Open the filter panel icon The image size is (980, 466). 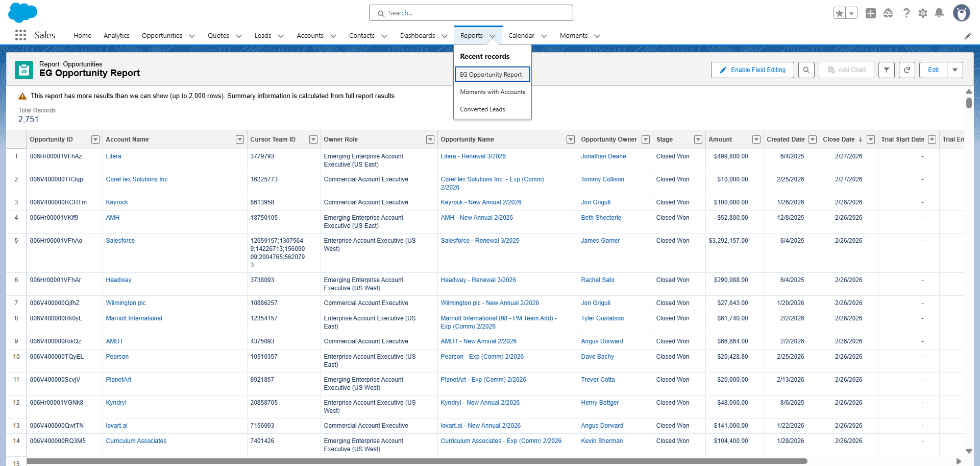click(x=887, y=70)
